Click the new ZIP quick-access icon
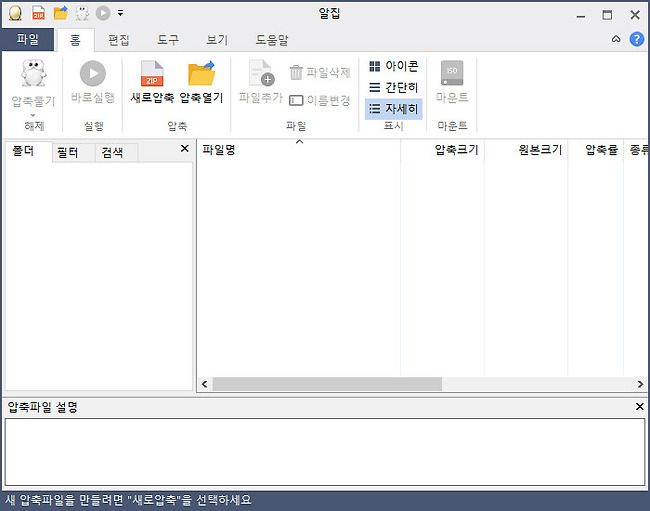The width and height of the screenshot is (650, 511). pyautogui.click(x=38, y=13)
